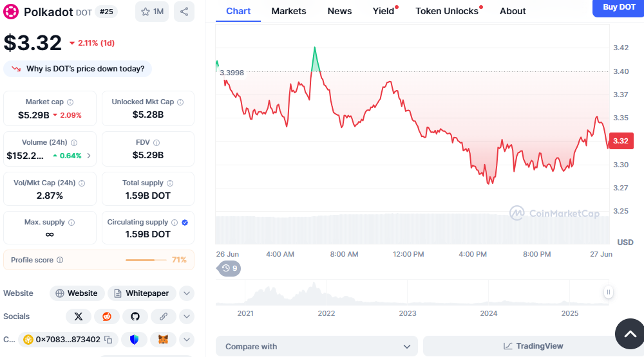This screenshot has height=357, width=644.
Task: Click the 3.3998 reference price label
Action: (232, 73)
